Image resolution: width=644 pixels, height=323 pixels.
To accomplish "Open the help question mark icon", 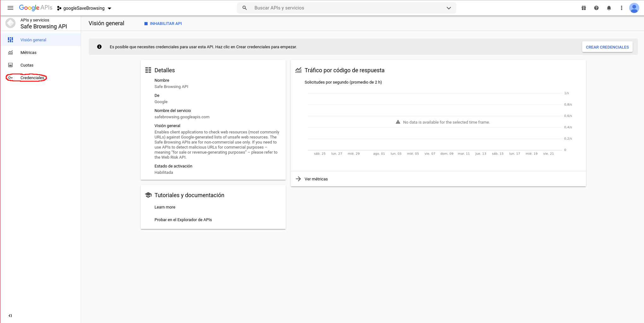I will tap(596, 8).
